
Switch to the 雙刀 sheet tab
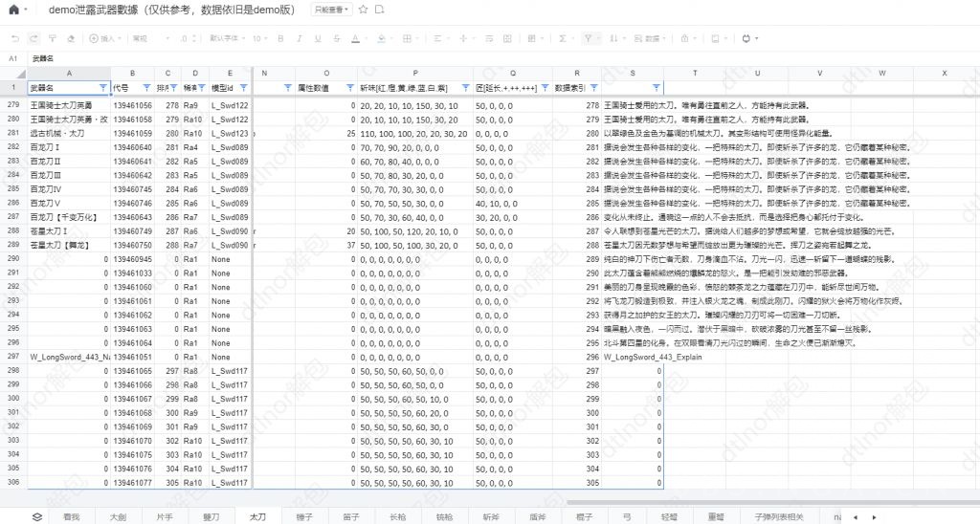(x=211, y=517)
